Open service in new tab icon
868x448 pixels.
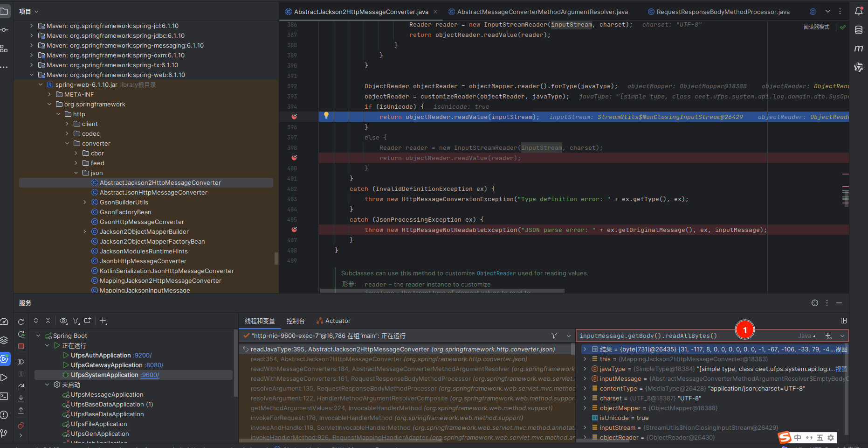[88, 321]
